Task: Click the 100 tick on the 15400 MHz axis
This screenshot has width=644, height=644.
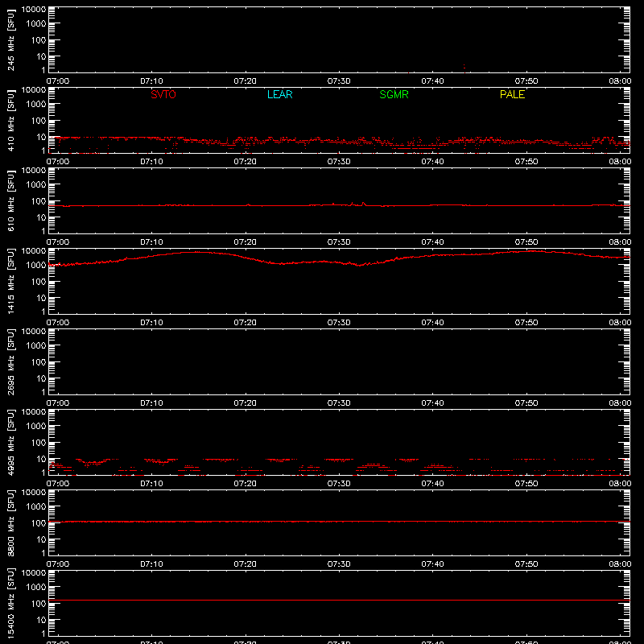Action: 39,603
